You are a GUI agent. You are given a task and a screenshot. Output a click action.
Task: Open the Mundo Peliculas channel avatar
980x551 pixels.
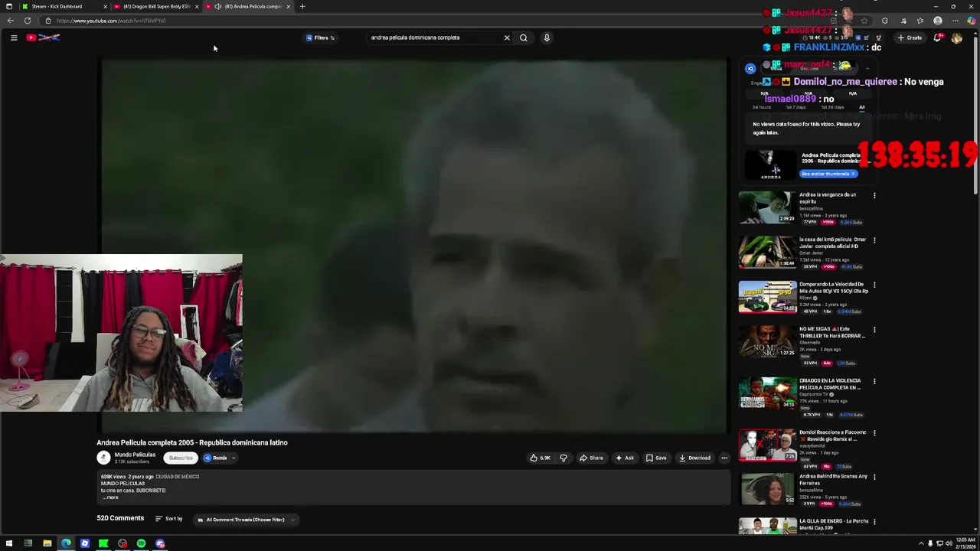[103, 458]
